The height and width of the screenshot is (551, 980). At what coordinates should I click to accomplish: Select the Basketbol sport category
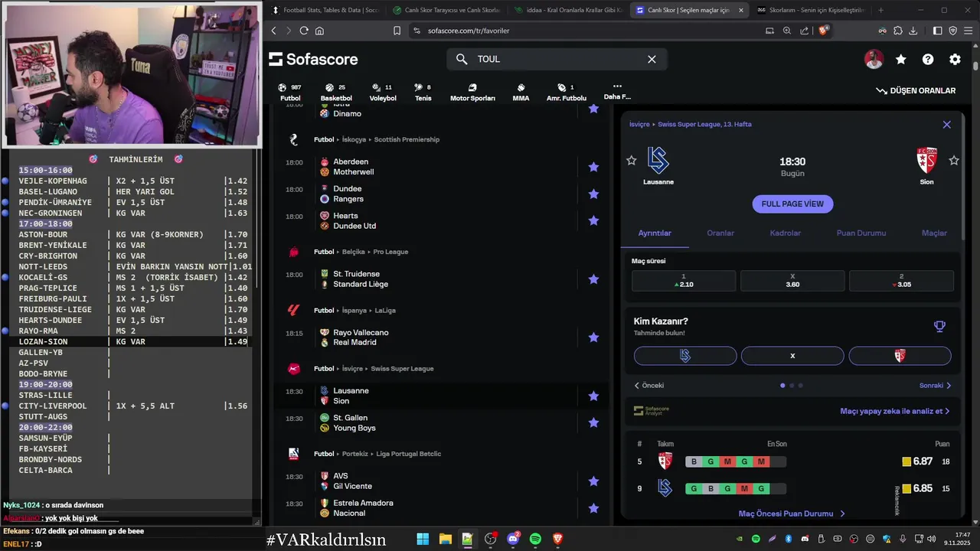click(336, 93)
